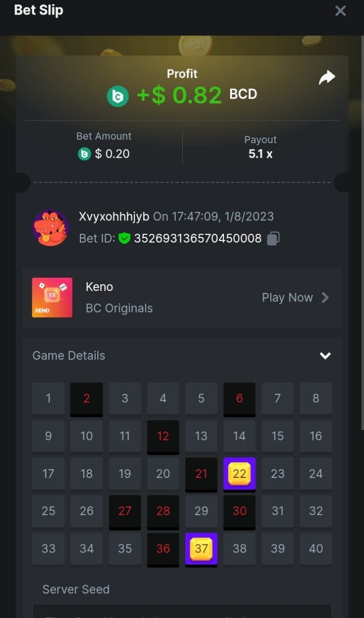
Task: Click the coin icon by Bet Amount
Action: click(x=84, y=153)
